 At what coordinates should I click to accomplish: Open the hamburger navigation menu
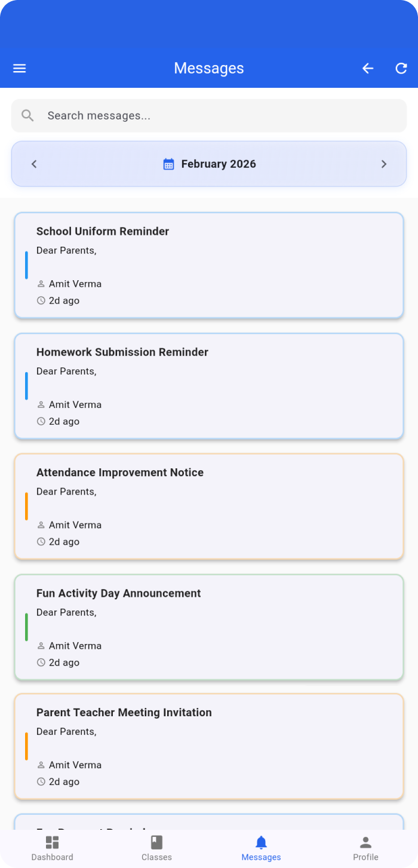[20, 68]
